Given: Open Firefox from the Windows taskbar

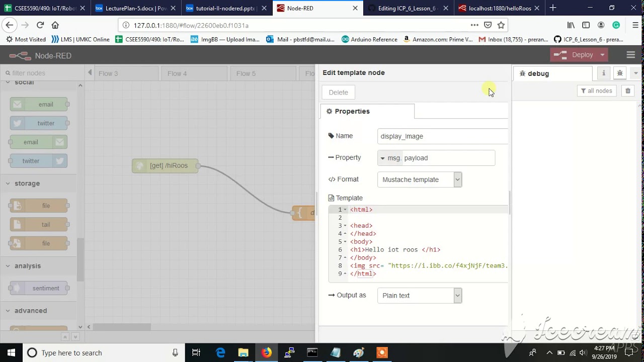Looking at the screenshot, I should point(267,352).
